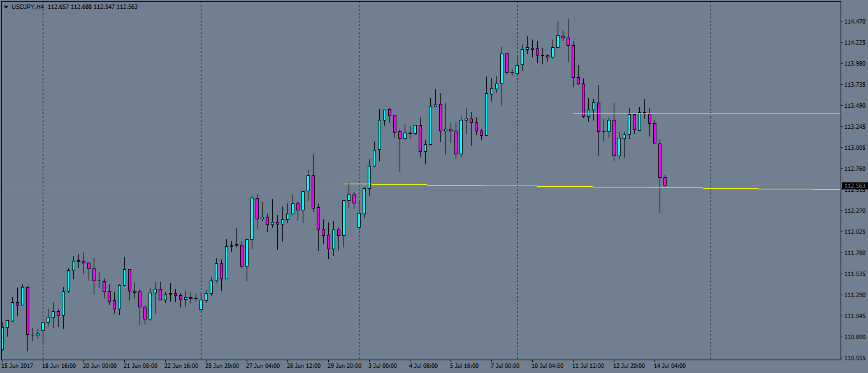Select the last candlestick on the chart
Image resolution: width=868 pixels, height=373 pixels.
click(x=665, y=183)
